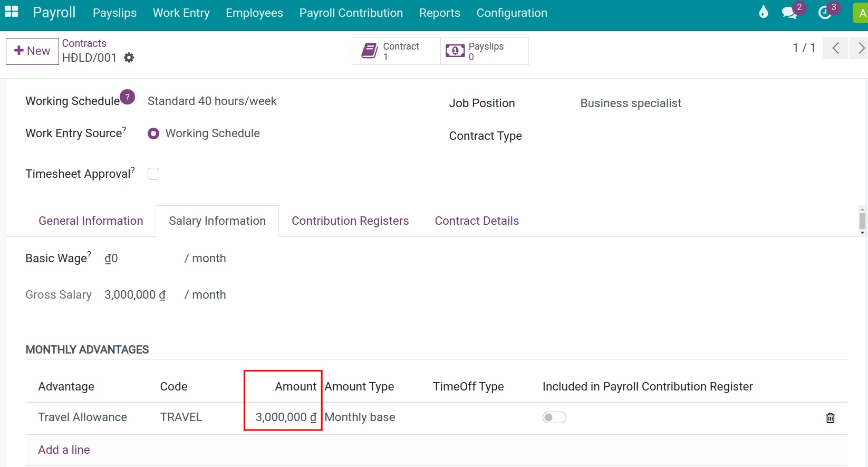Open the Job Position field Business specialist

[x=631, y=103]
